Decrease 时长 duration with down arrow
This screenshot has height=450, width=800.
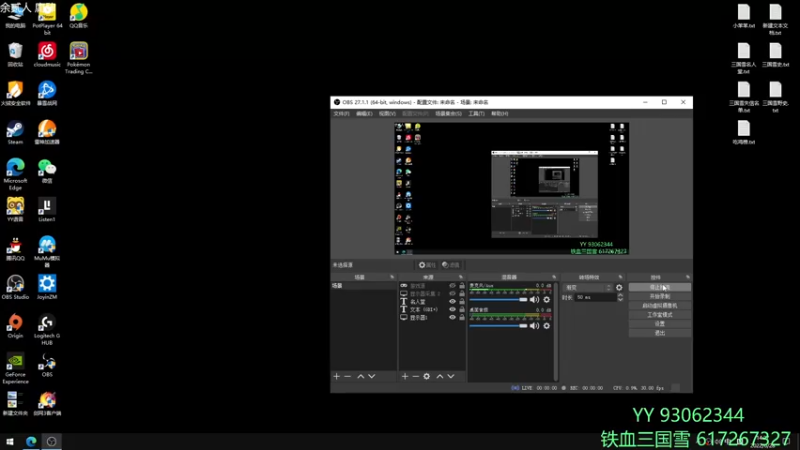coord(620,299)
